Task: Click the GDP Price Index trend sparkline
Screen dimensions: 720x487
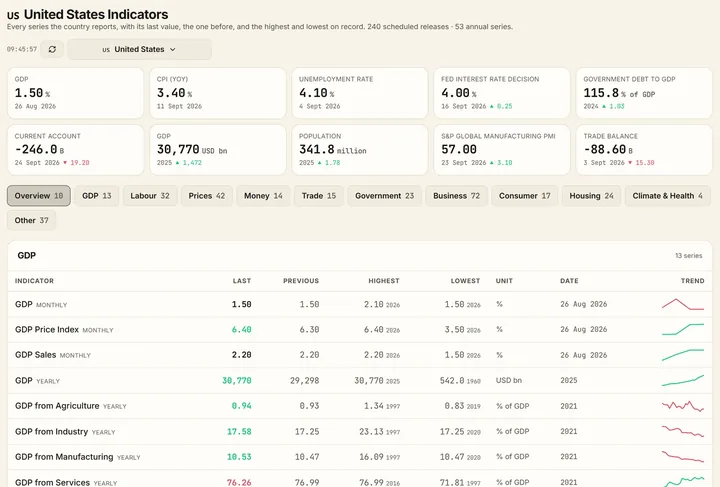Action: click(683, 329)
